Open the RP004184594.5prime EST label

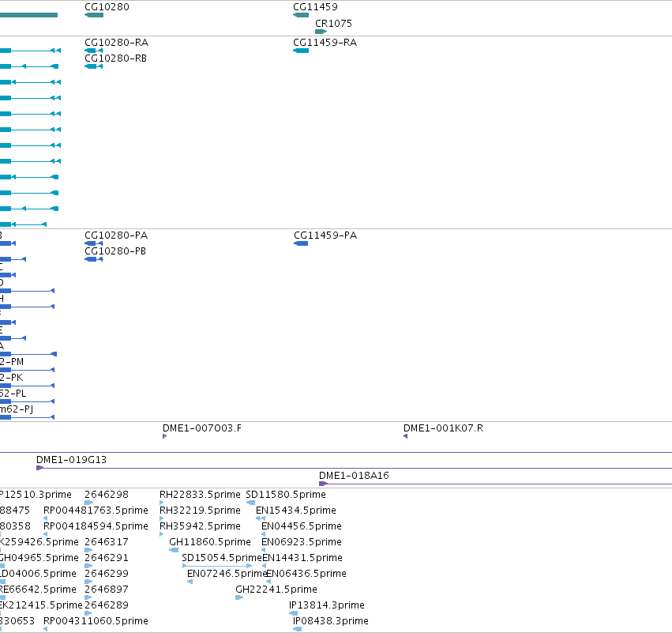pyautogui.click(x=96, y=526)
